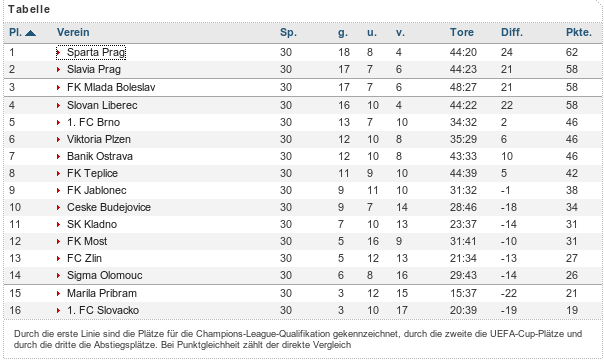
Task: Sort by the Sp. column header
Action: point(288,32)
